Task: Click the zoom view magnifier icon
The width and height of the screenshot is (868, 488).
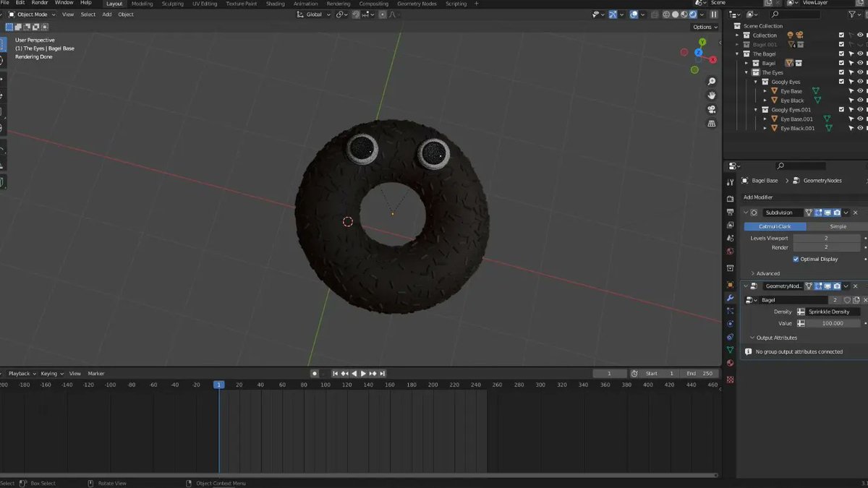Action: pyautogui.click(x=712, y=82)
